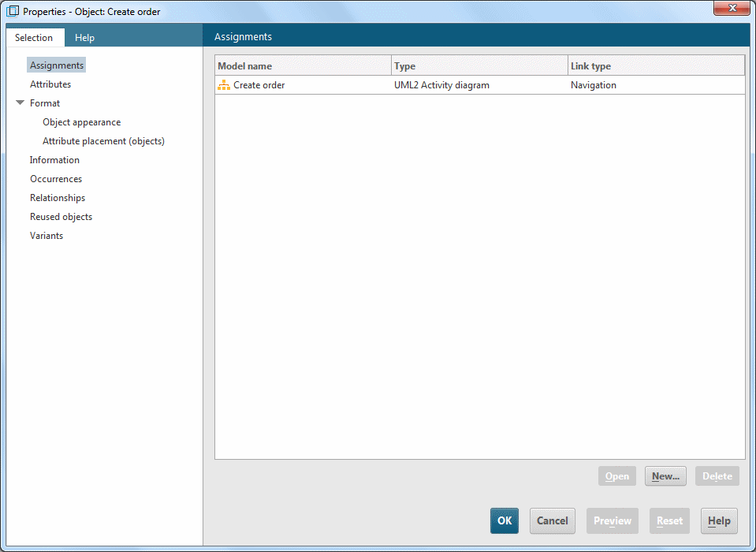Image resolution: width=756 pixels, height=552 pixels.
Task: Sort by Type column header
Action: point(479,65)
